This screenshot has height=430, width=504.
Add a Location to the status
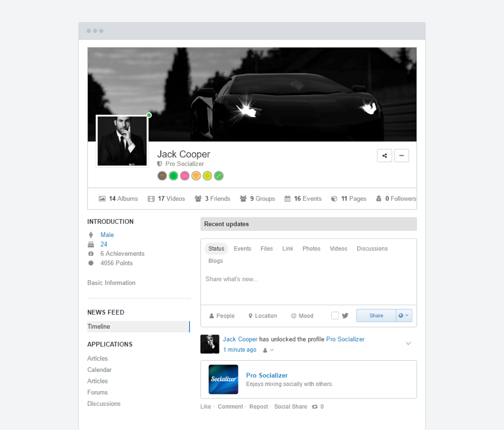pos(262,316)
